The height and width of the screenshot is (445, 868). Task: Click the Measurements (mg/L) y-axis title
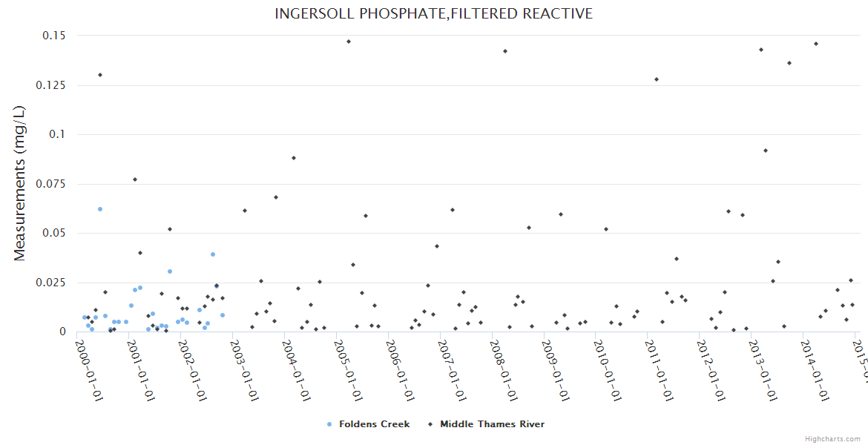(20, 183)
